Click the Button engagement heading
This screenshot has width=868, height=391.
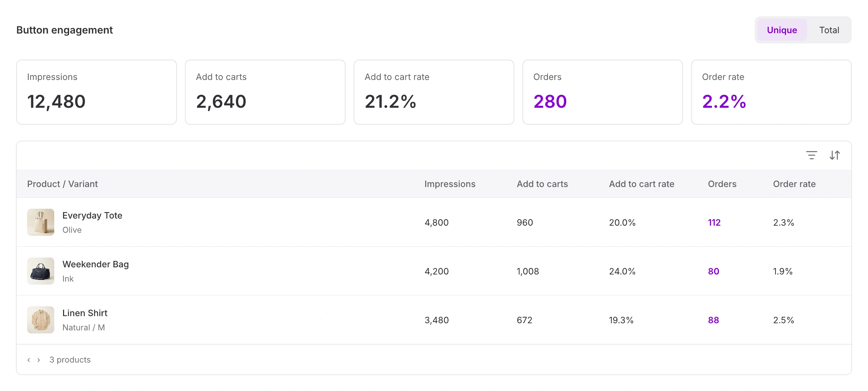coord(64,30)
